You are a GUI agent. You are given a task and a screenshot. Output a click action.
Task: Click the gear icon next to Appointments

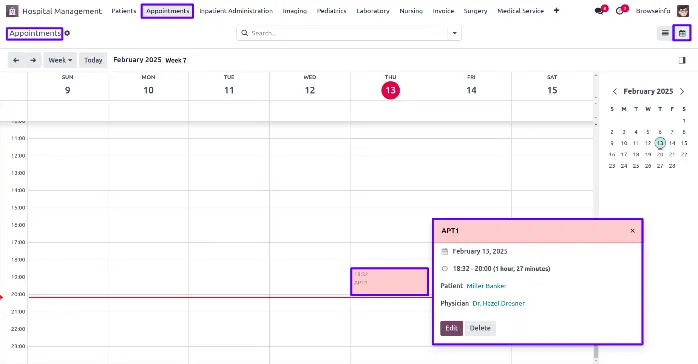click(67, 33)
